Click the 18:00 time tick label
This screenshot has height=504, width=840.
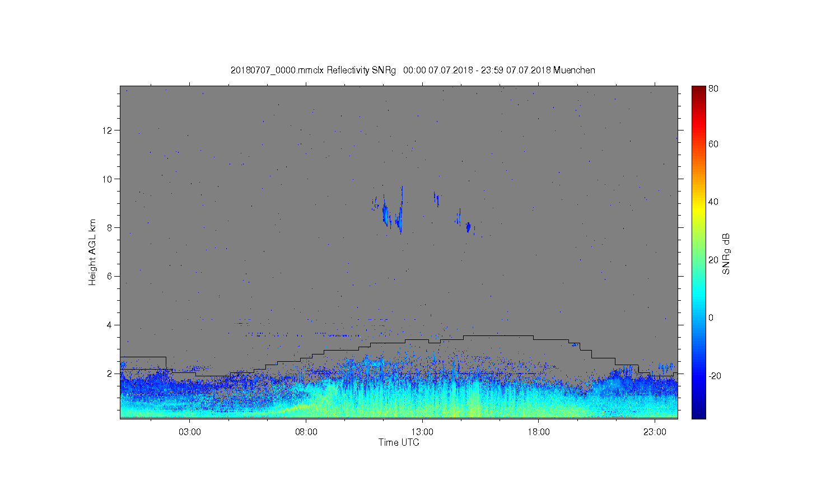pos(539,432)
